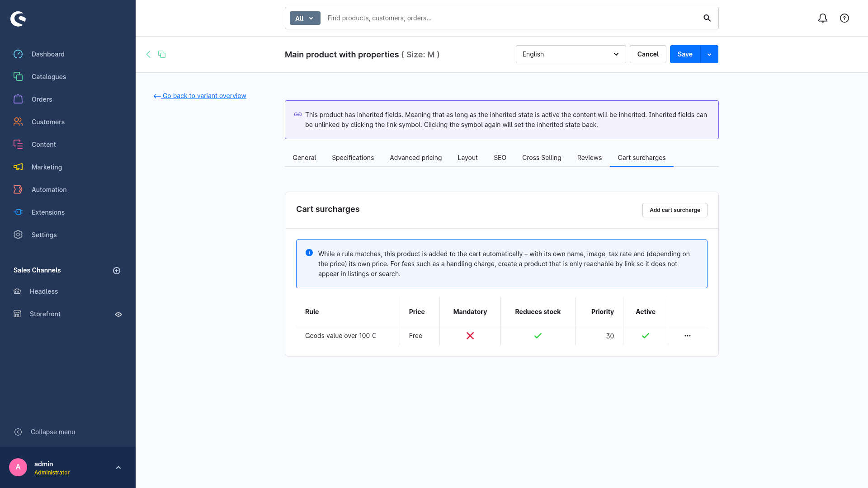Go back to variant overview link
868x488 pixels.
(x=200, y=96)
